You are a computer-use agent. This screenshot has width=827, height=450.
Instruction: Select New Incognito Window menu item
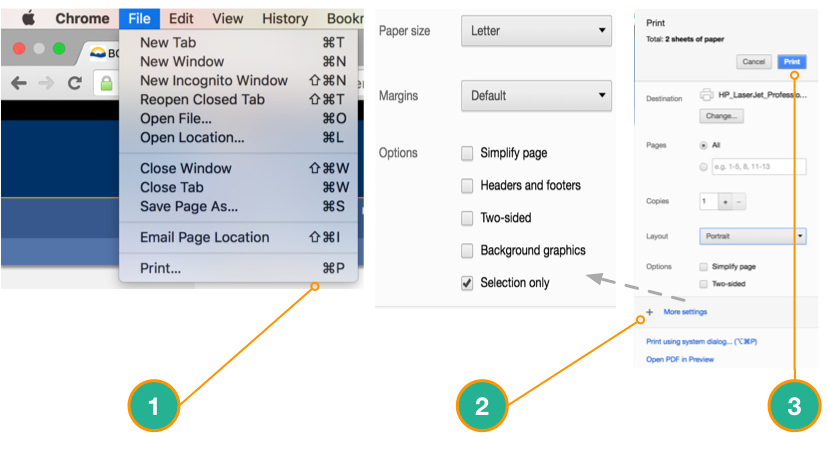tap(213, 80)
